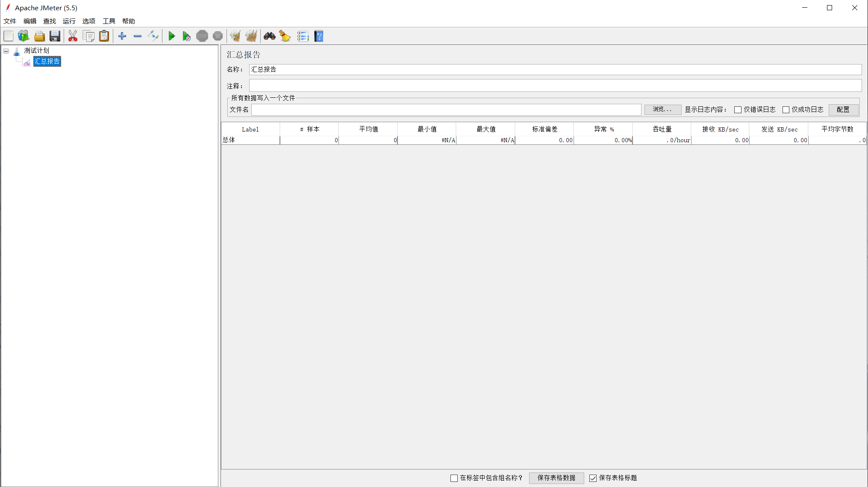Click the Copy icon in toolbar
This screenshot has width=868, height=487.
(89, 36)
